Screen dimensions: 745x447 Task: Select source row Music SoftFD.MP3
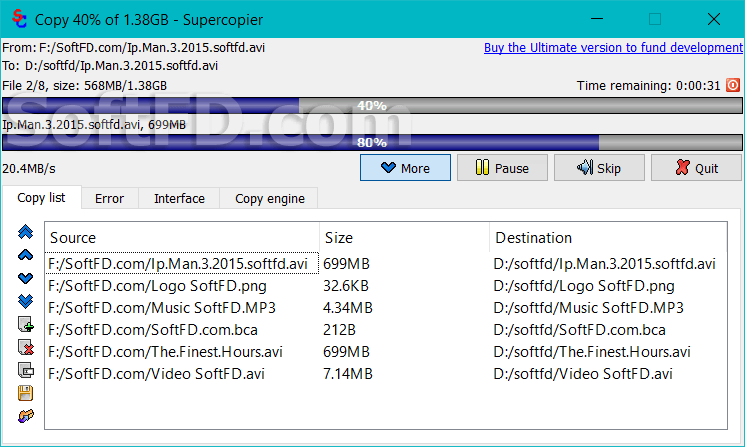pyautogui.click(x=162, y=308)
